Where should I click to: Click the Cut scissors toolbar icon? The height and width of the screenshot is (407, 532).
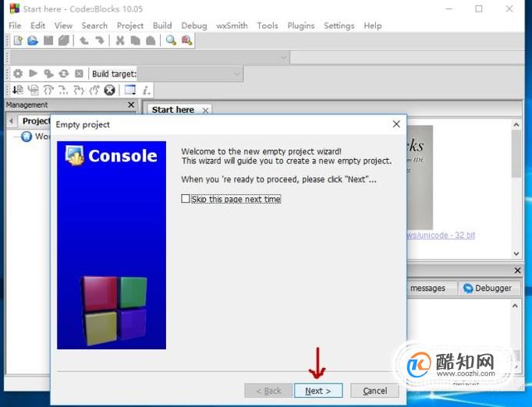coord(120,41)
